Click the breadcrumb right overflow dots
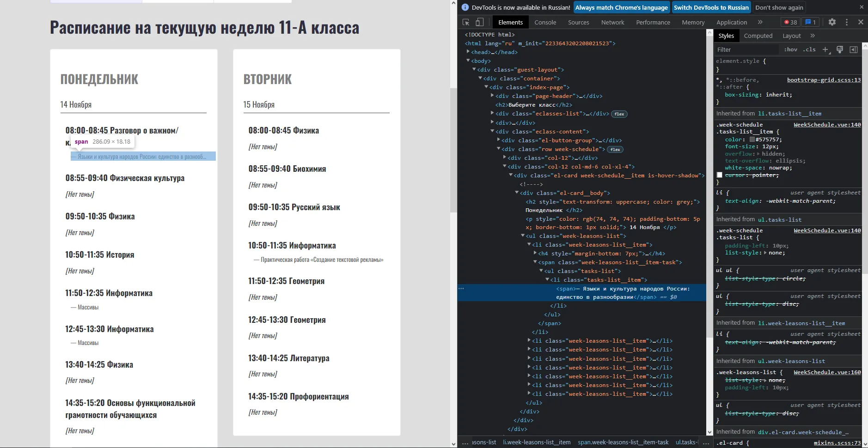Screen dimensions: 868x448 (x=706, y=442)
